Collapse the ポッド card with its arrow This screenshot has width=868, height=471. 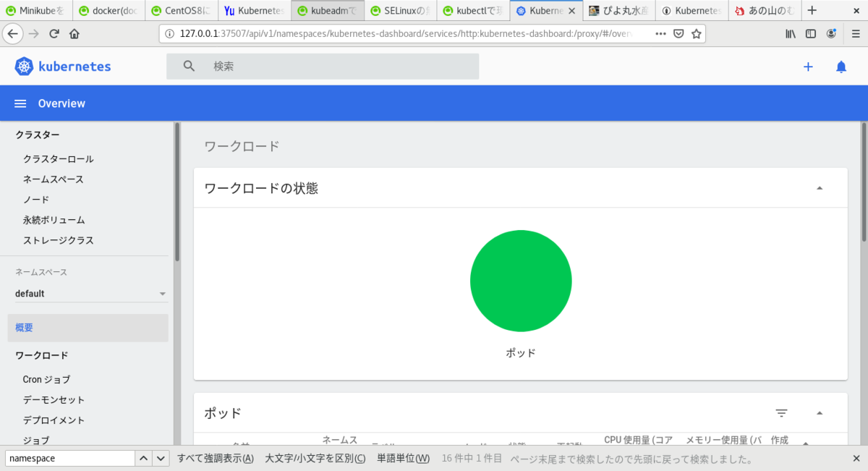820,413
